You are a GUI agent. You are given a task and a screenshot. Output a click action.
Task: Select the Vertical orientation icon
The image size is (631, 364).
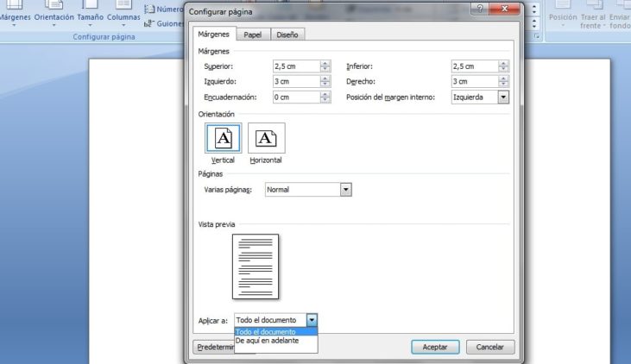coord(223,138)
